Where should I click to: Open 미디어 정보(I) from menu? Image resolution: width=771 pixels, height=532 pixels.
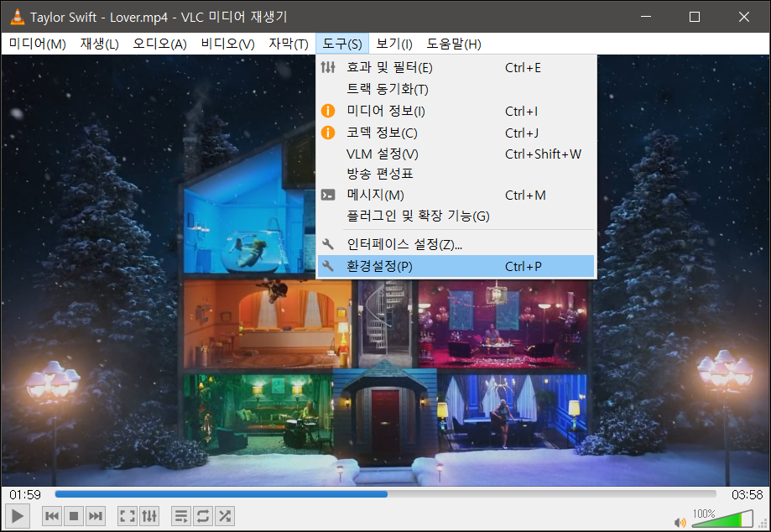(456, 111)
